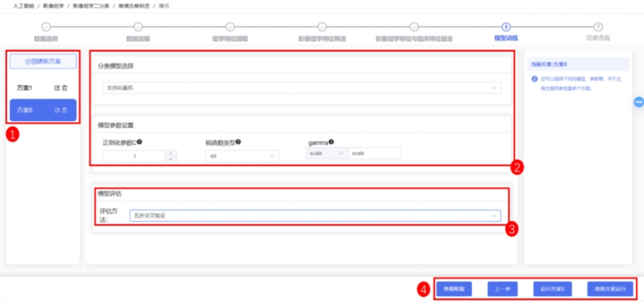Open the rbf kernel type dropdown
The image size is (644, 304).
(x=242, y=156)
